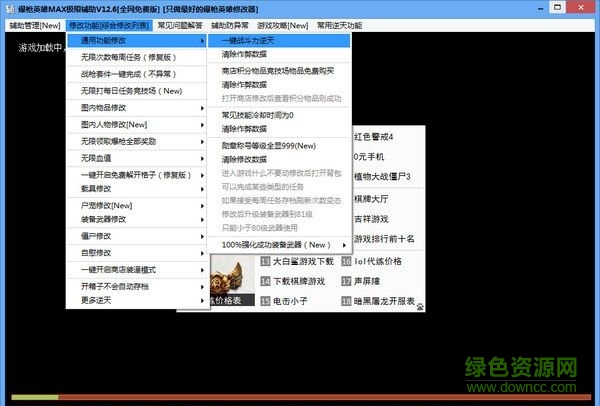Click the paw icon beside 暗黑屠龙开服表
Image resolution: width=600 pixels, height=406 pixels.
(x=420, y=306)
